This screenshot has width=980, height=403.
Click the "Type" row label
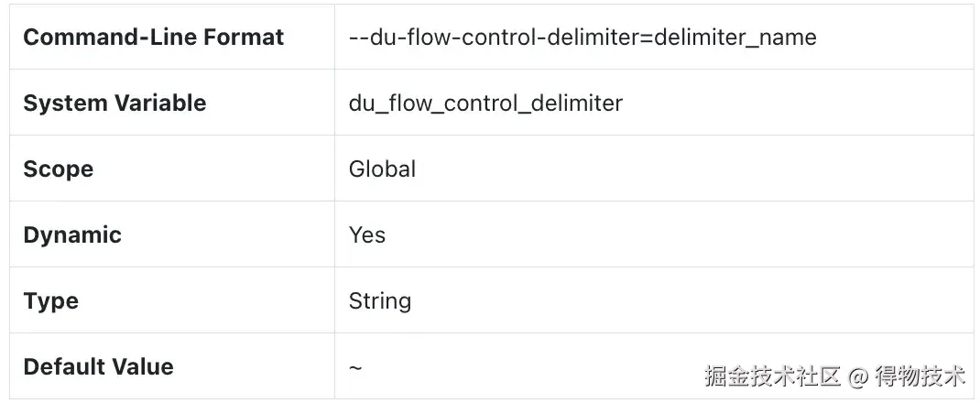[x=50, y=301]
